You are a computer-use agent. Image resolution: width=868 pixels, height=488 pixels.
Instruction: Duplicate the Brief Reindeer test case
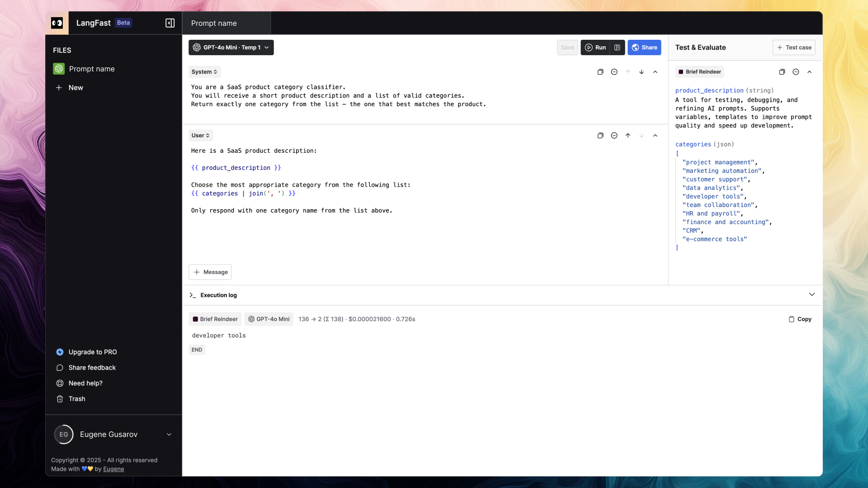click(782, 72)
